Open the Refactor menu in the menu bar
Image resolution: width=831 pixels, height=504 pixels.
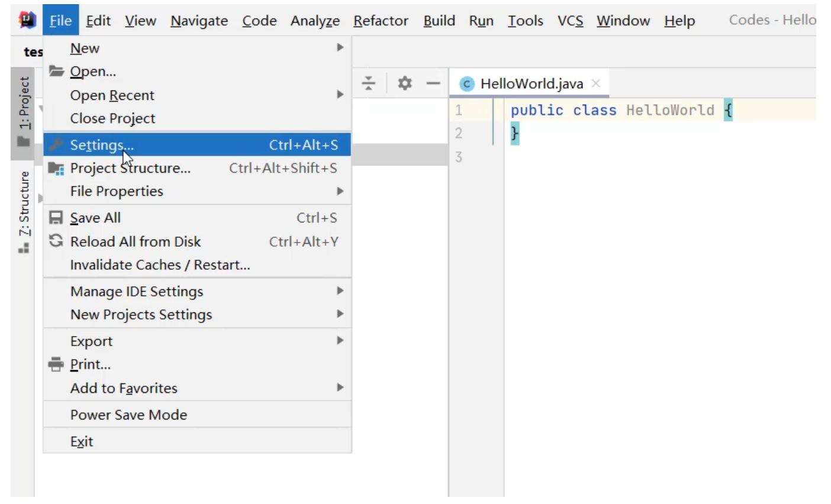[x=381, y=21]
